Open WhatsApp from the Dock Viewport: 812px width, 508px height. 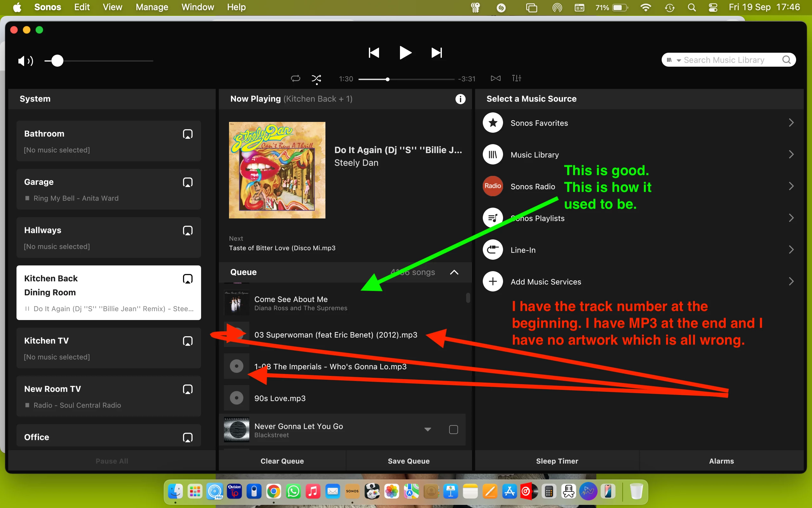(x=294, y=491)
